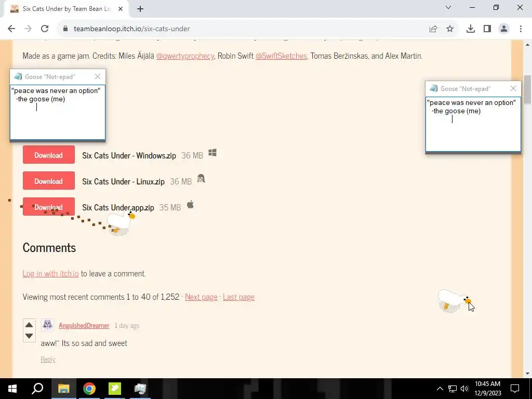Viewport: 532px width, 399px height.
Task: Click Log in with itch.io link
Action: tap(50, 273)
